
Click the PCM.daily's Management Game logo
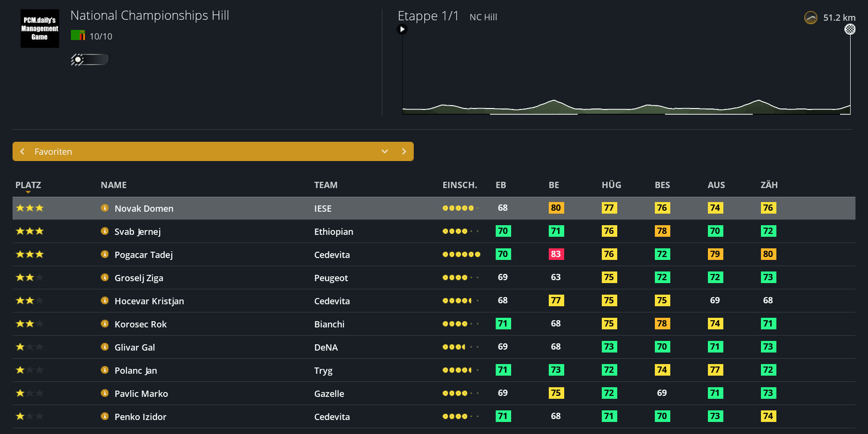[40, 28]
